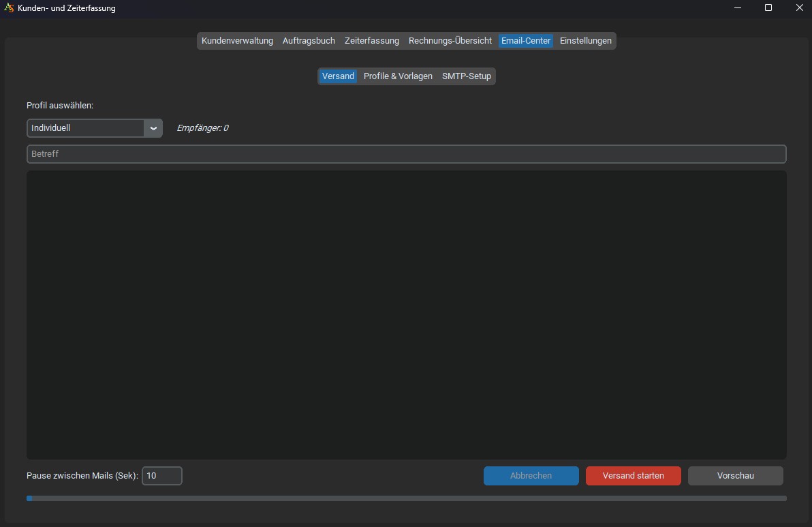Go to the Zeiterfassung tab
Screen dimensions: 812x527
pyautogui.click(x=372, y=41)
